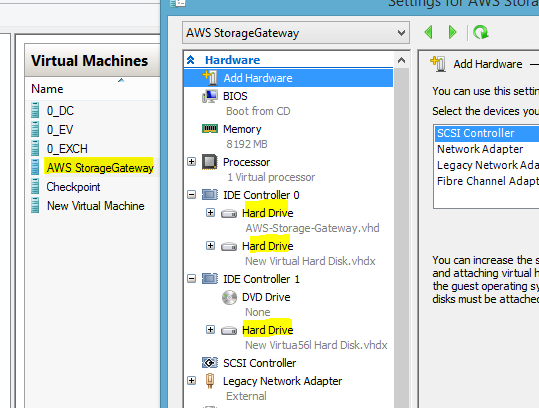Image resolution: width=539 pixels, height=408 pixels.
Task: Select the 0_EV virtual machine
Action: [60, 130]
